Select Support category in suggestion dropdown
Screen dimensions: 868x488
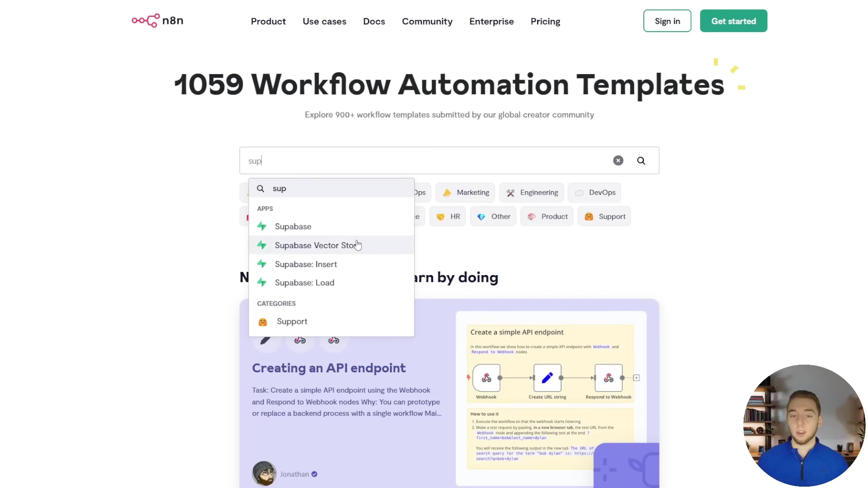pyautogui.click(x=292, y=322)
